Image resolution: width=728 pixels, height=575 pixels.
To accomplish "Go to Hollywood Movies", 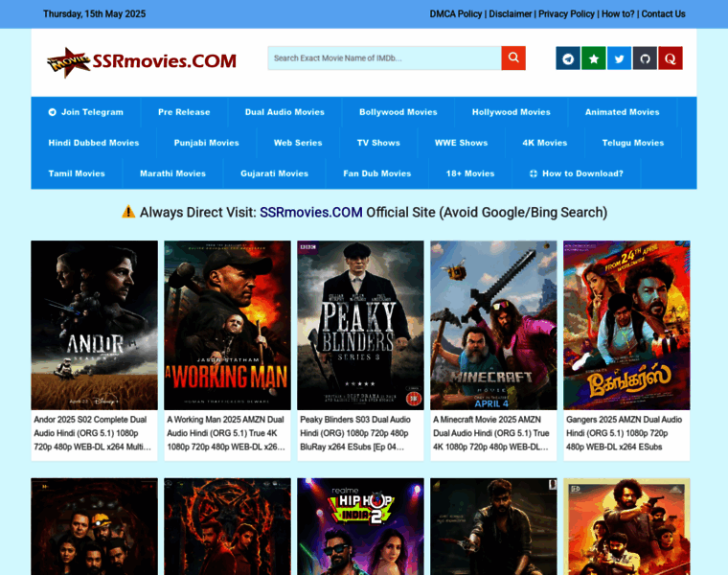I will [x=512, y=112].
